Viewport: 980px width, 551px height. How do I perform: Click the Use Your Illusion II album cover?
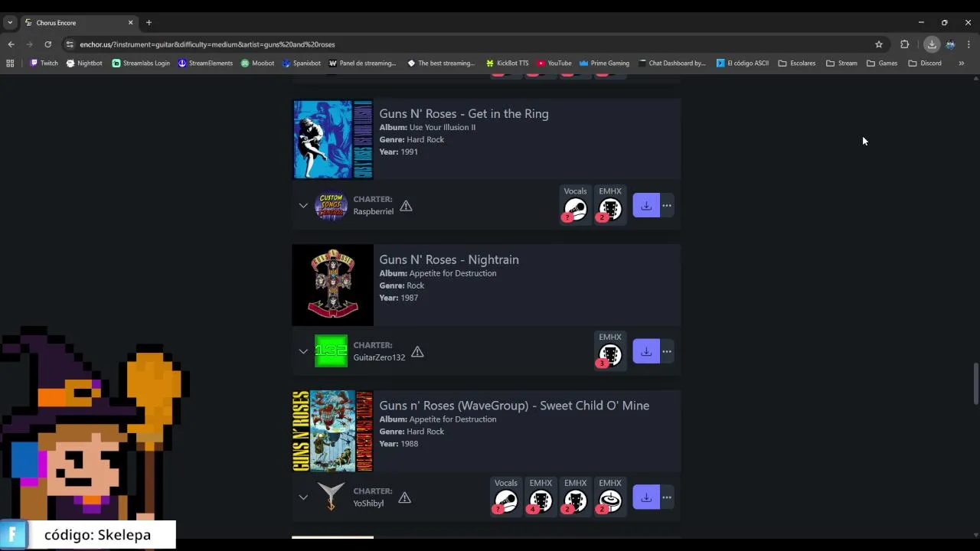coord(332,139)
